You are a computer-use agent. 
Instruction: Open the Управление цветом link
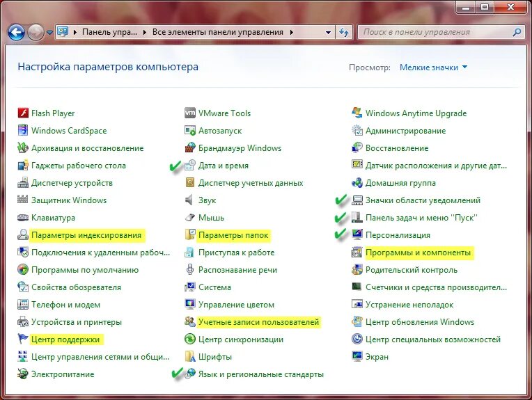click(x=236, y=305)
